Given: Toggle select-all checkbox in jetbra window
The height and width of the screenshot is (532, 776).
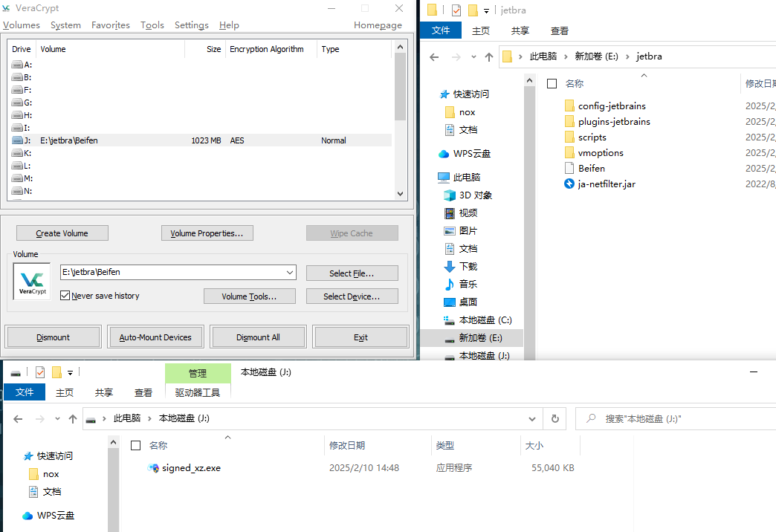Looking at the screenshot, I should pos(552,84).
